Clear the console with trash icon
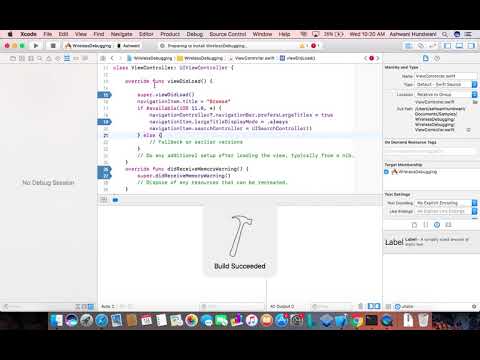Image resolution: width=480 pixels, height=360 pixels. pyautogui.click(x=360, y=306)
